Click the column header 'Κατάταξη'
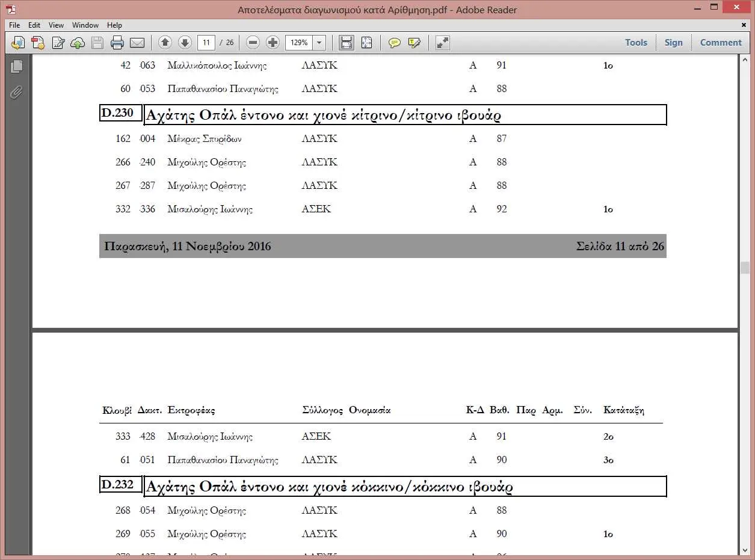The width and height of the screenshot is (755, 560). click(x=624, y=410)
